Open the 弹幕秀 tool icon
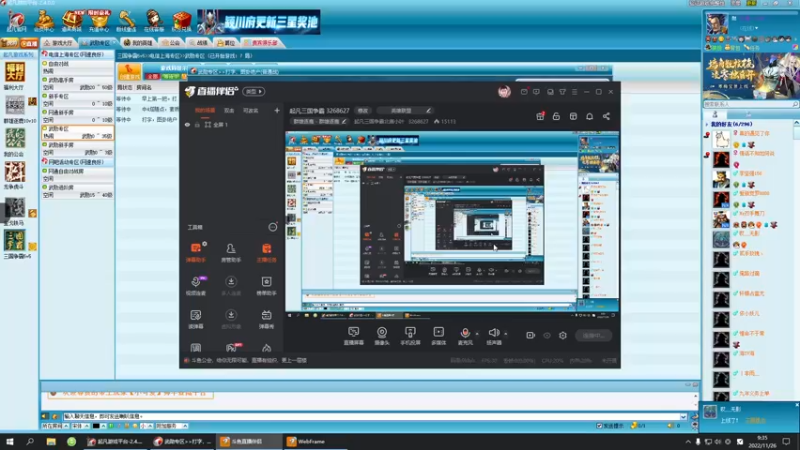Image resolution: width=800 pixels, height=450 pixels. coord(266,319)
